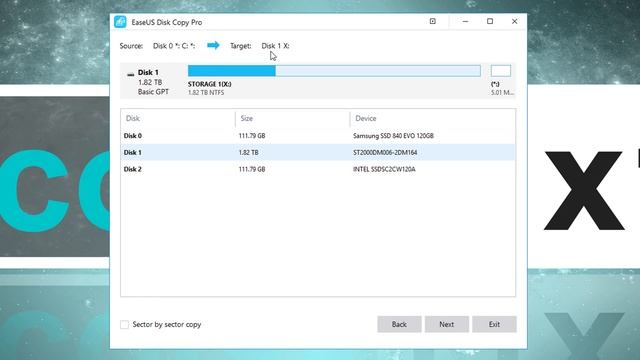Click the Disk column header
The height and width of the screenshot is (360, 640).
133,118
